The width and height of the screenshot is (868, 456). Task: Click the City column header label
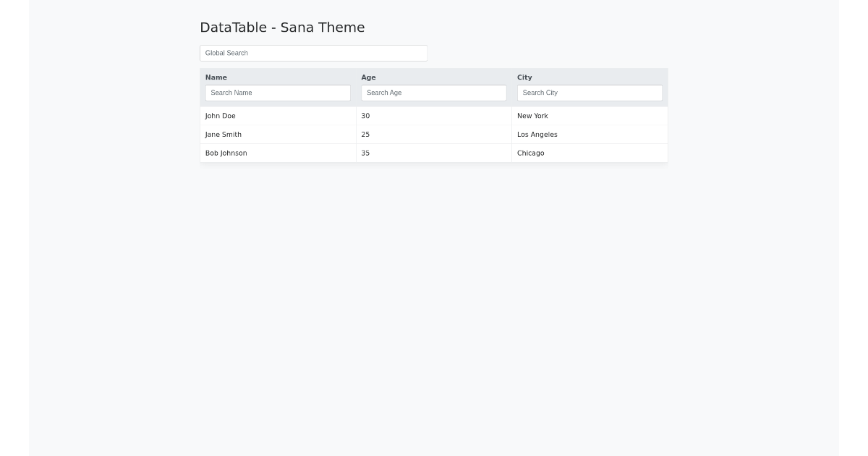pos(524,77)
